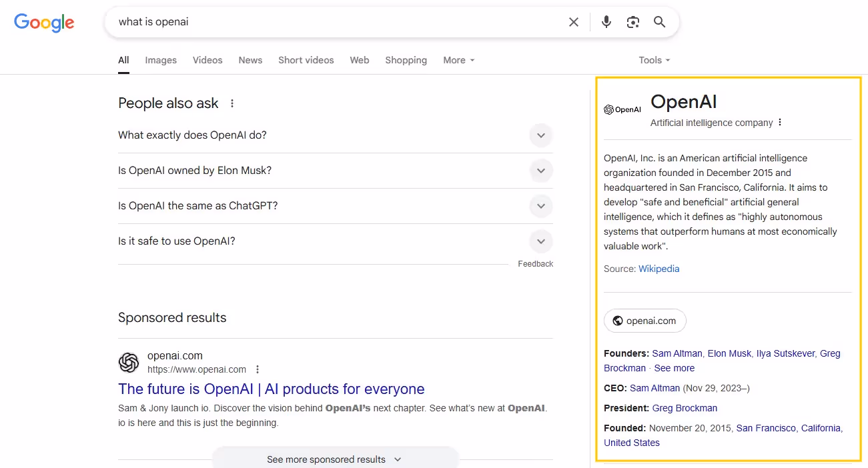Screen dimensions: 868x468
Task: Open search by image camera icon
Action: point(633,22)
